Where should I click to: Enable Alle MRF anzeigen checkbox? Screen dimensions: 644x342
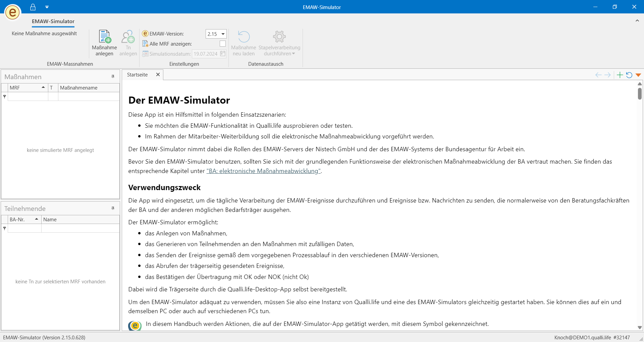(223, 44)
